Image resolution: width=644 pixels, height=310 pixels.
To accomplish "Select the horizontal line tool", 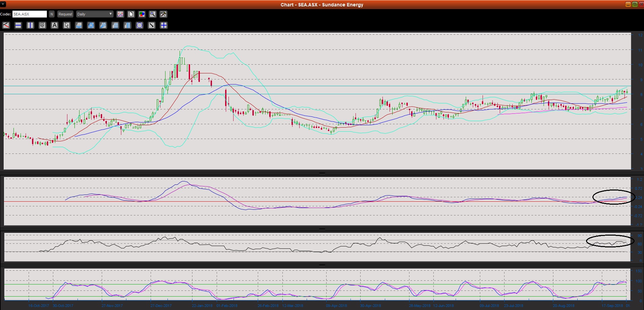I will click(18, 25).
